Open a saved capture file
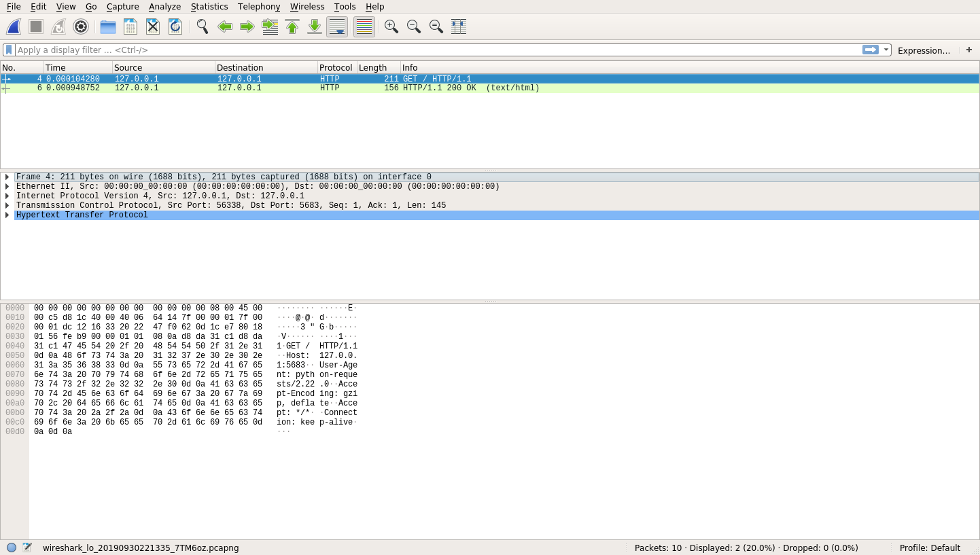Image resolution: width=980 pixels, height=555 pixels. pyautogui.click(x=107, y=26)
